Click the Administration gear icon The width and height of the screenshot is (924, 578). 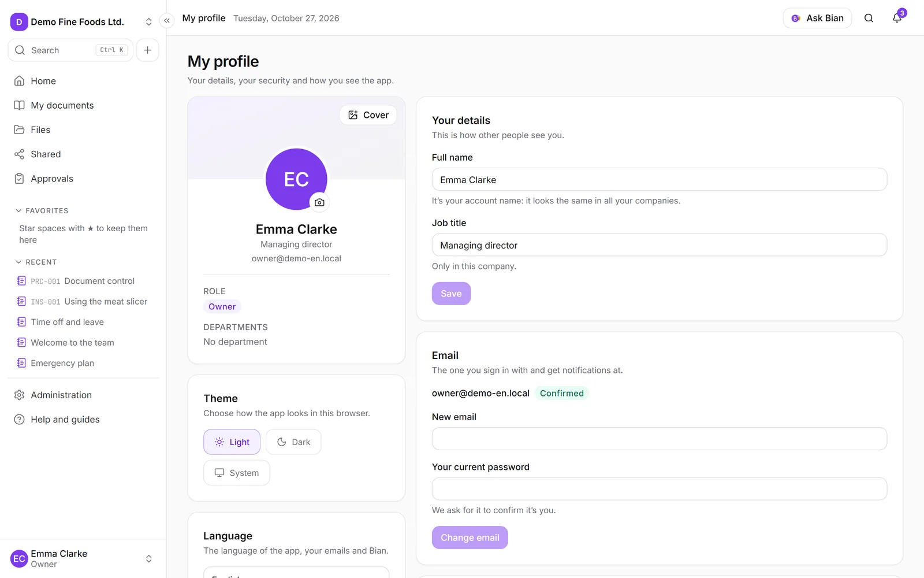click(19, 395)
